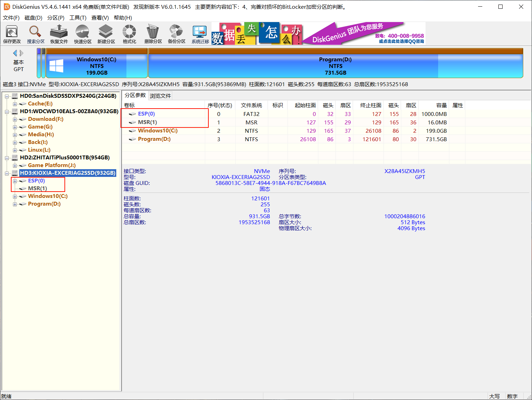Open the 搜索分区 search partition tool
532x400 pixels.
click(x=36, y=34)
